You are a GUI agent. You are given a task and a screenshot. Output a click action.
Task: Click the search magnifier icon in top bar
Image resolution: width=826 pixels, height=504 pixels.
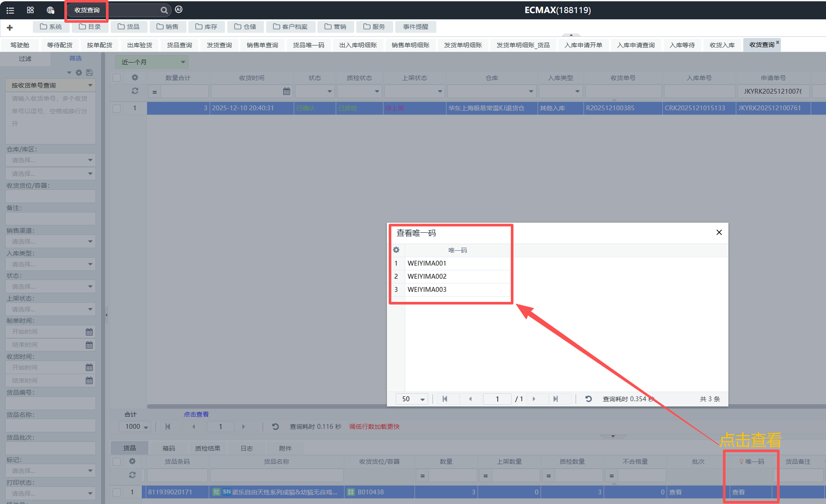[164, 10]
